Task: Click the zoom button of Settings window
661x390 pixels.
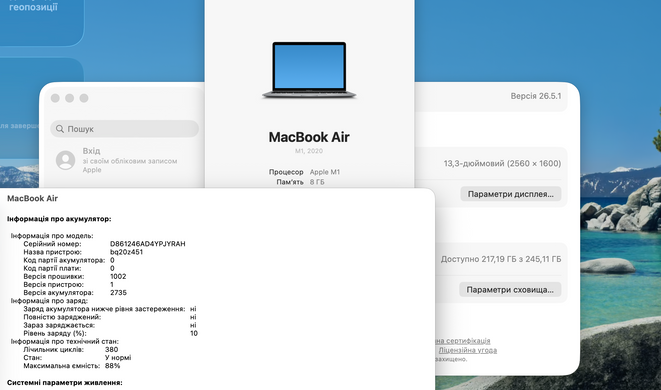Action: pos(84,98)
